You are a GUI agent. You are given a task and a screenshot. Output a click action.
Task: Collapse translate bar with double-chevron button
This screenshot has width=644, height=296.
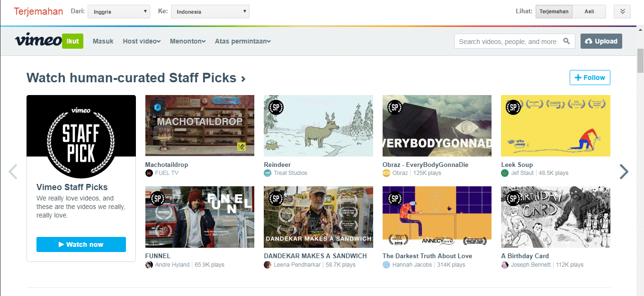tap(622, 12)
